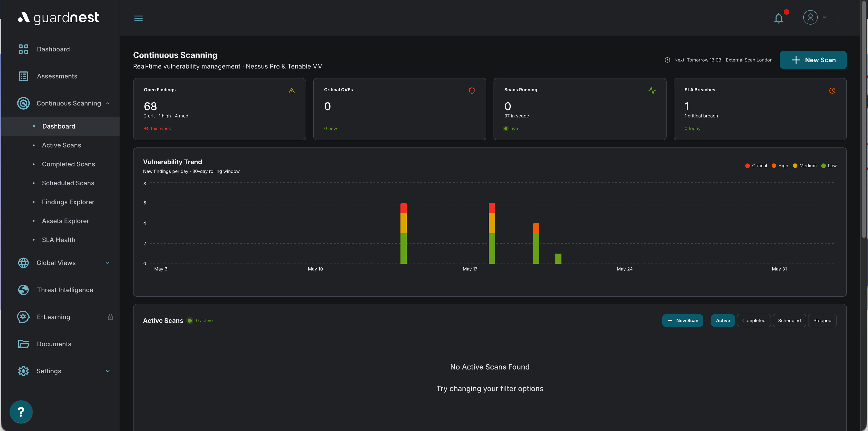Select the Completed filter tab

(x=754, y=321)
